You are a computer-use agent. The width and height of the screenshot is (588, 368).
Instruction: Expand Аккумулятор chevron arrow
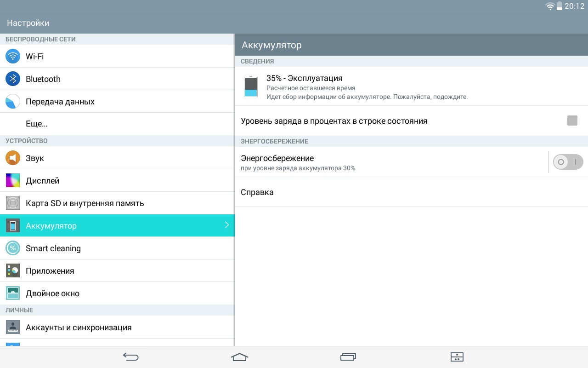coord(226,225)
